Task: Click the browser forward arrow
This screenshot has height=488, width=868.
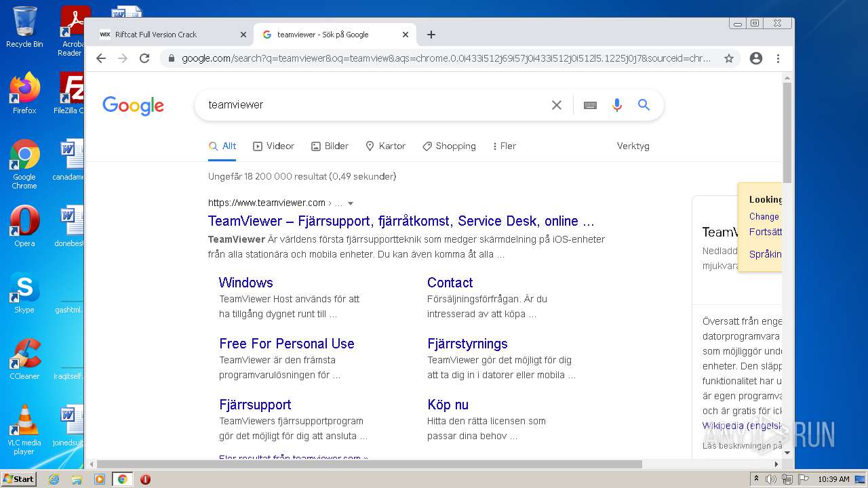Action: (x=123, y=58)
